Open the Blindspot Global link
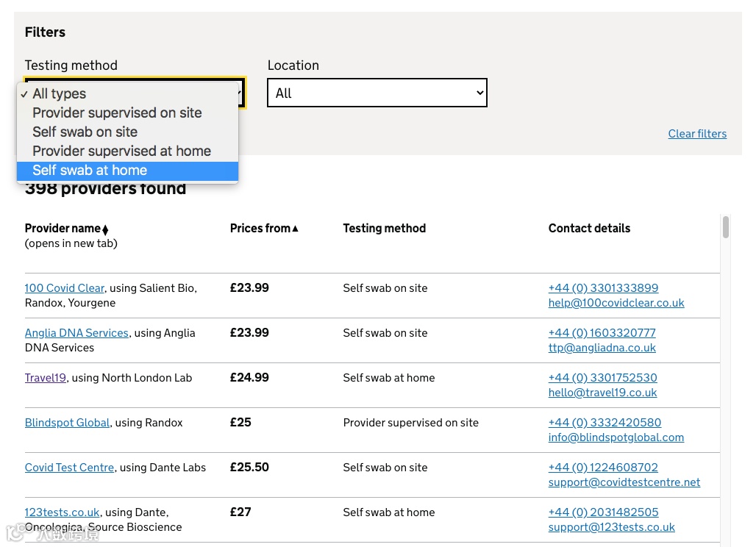 tap(67, 423)
